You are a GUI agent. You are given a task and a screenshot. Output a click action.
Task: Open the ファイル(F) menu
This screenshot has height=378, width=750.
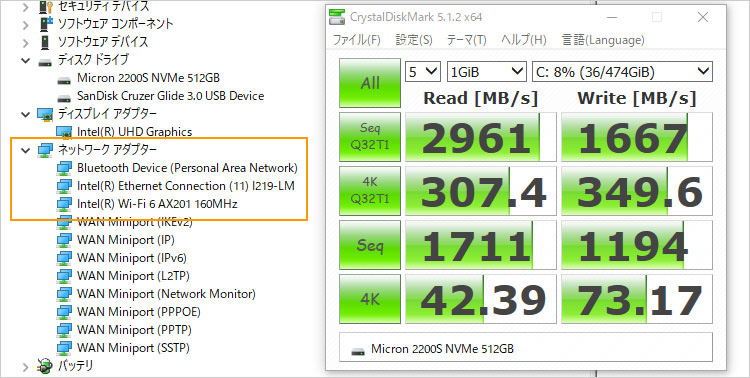(356, 40)
